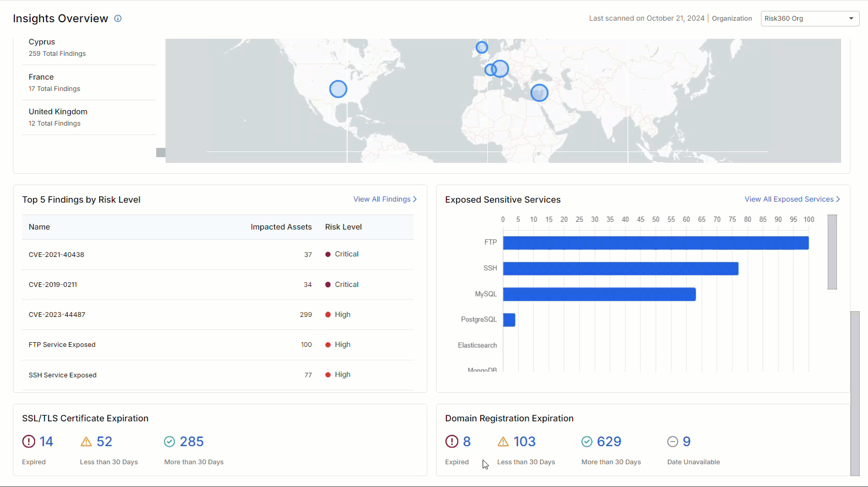Screen dimensions: 868x487
Task: Click the SSL more than 30 days checkmark icon
Action: click(170, 442)
